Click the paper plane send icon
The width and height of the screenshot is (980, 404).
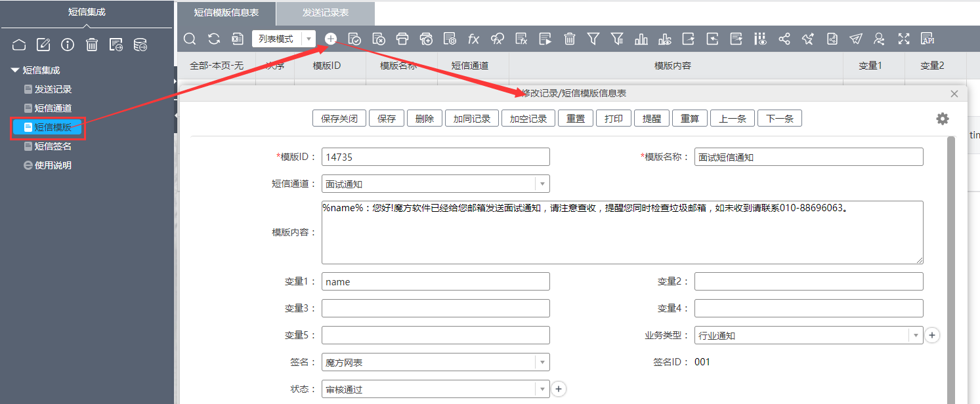[x=856, y=39]
